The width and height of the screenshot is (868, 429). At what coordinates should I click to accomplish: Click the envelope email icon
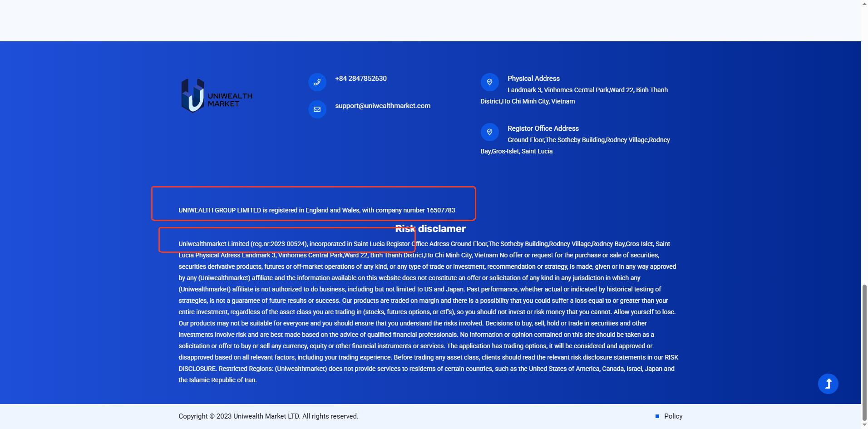pyautogui.click(x=317, y=109)
